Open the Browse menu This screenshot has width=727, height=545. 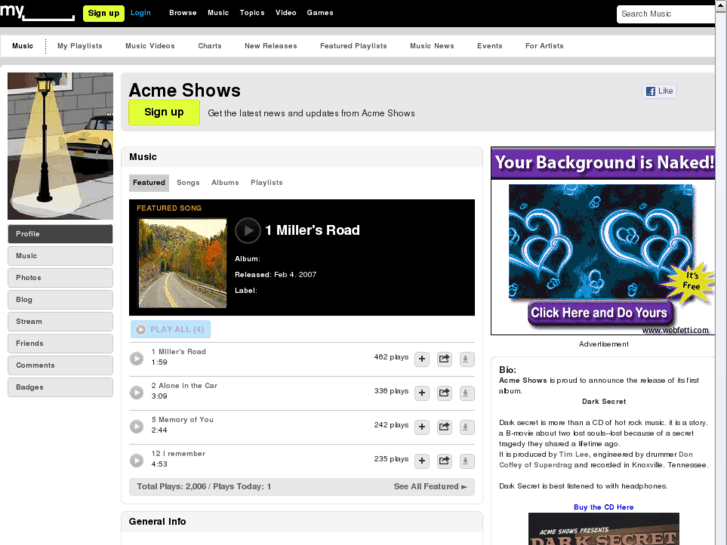pyautogui.click(x=183, y=13)
